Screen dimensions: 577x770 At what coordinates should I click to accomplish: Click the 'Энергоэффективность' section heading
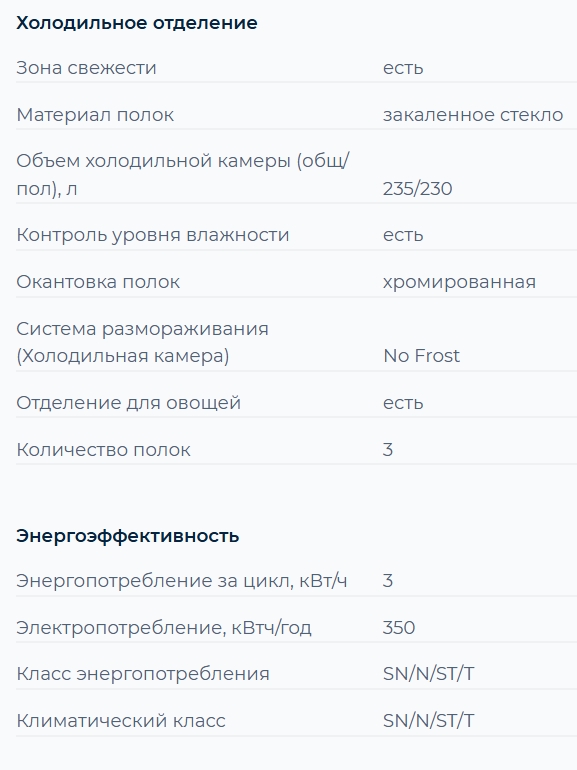(128, 536)
